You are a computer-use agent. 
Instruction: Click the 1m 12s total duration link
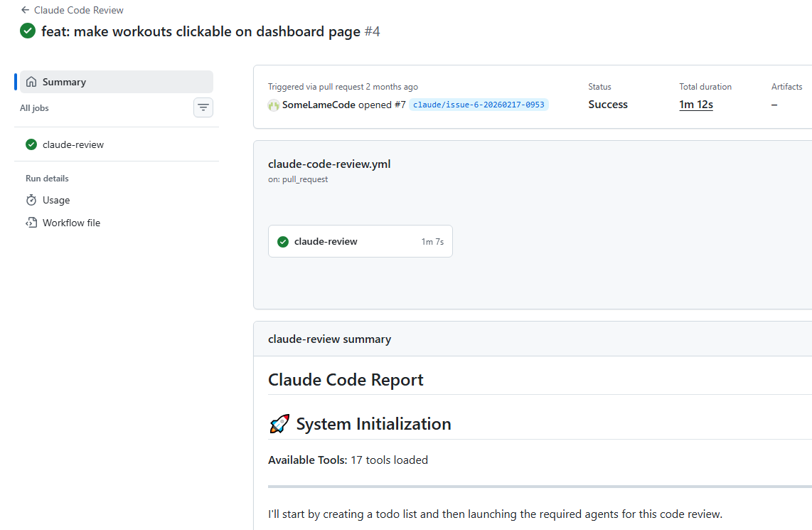coord(695,104)
